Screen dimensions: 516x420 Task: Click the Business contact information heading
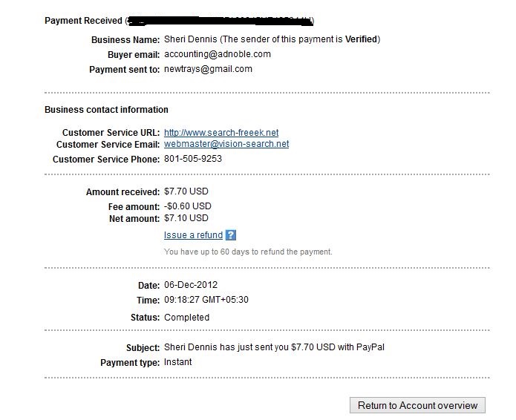coord(106,110)
